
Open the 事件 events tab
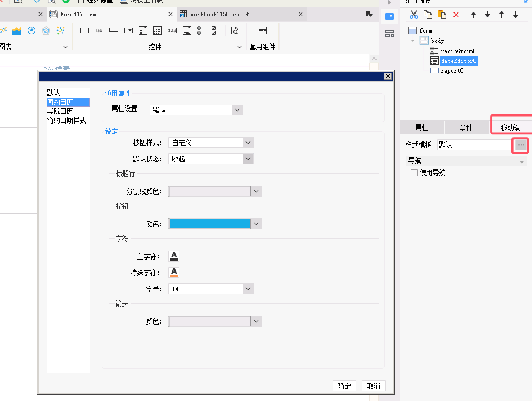tap(466, 127)
